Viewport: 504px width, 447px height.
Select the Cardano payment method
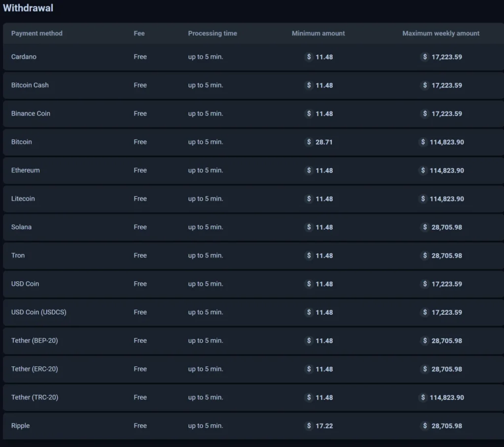[24, 57]
